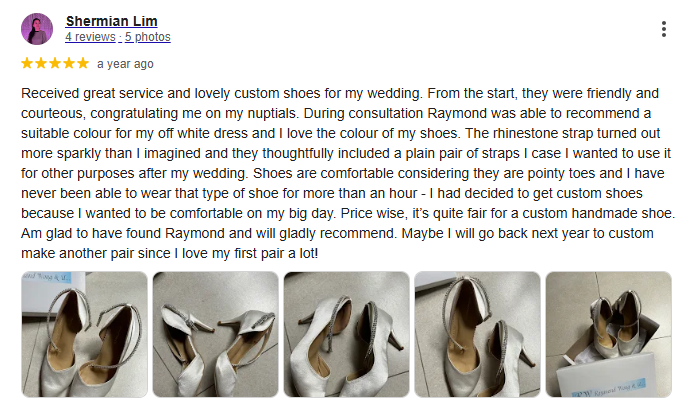Open the Shermian Lim profile name link
This screenshot has width=688, height=410.
click(111, 21)
